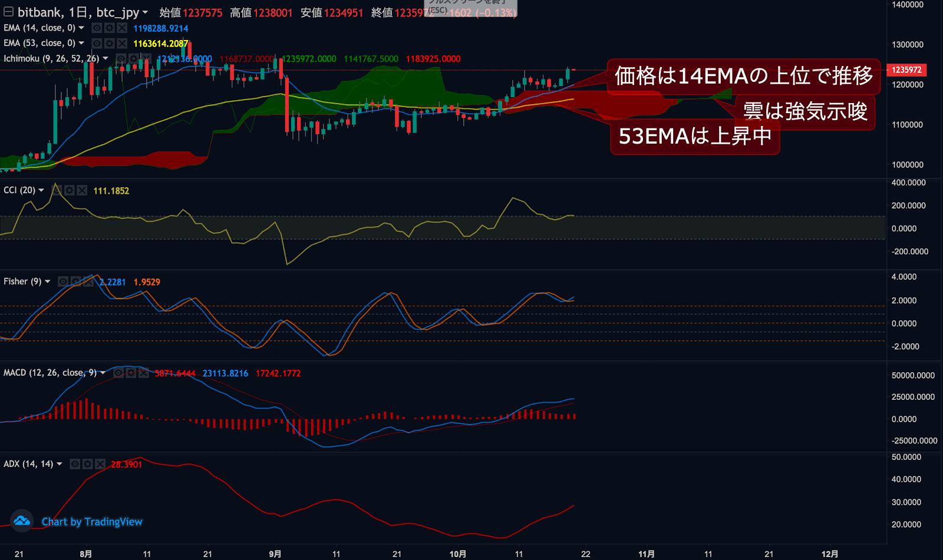Collapse legend using box next to bitbank

pos(8,12)
